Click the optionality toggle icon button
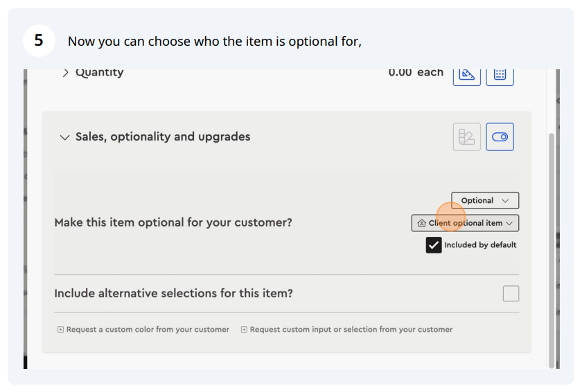The height and width of the screenshot is (392, 582). point(500,137)
